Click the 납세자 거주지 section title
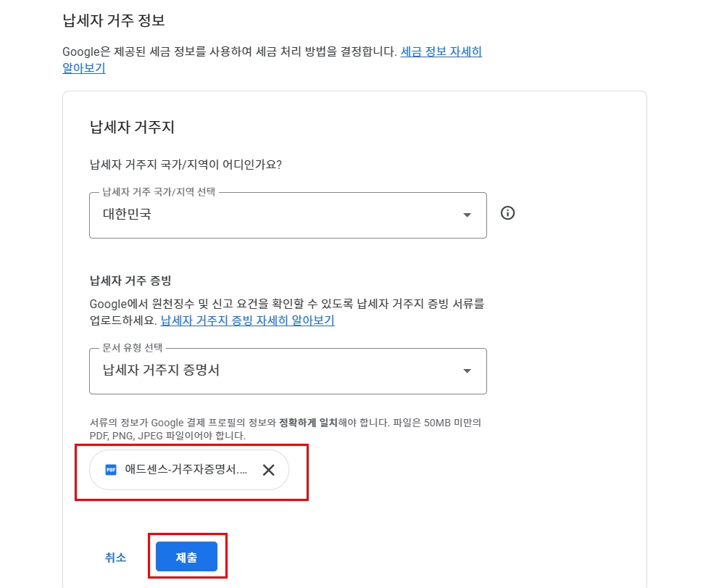Screen dimensions: 719x588 [131, 128]
